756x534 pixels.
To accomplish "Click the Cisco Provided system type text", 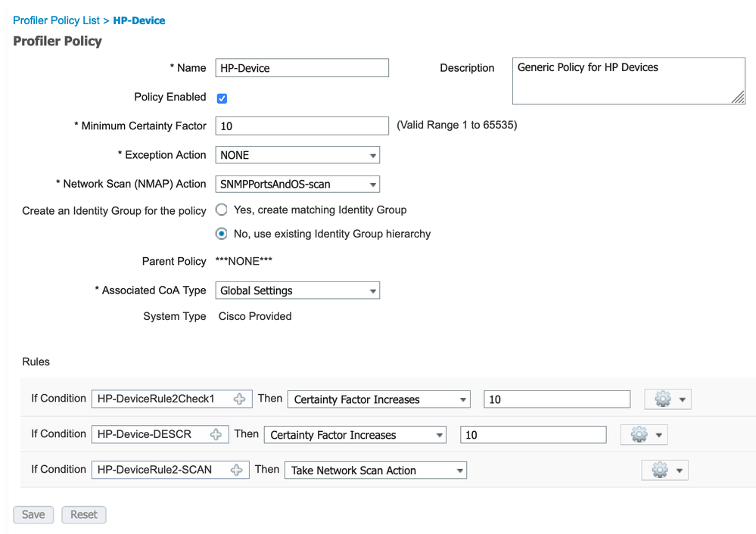I will click(255, 316).
